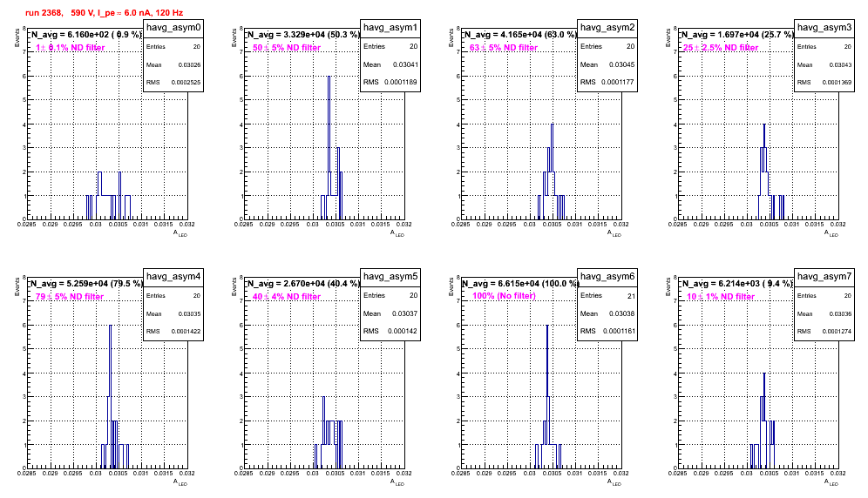This screenshot has width=868, height=498.
Task: Click RMS 0.0001274 in havg_asym7 stats
Action: pos(824,331)
